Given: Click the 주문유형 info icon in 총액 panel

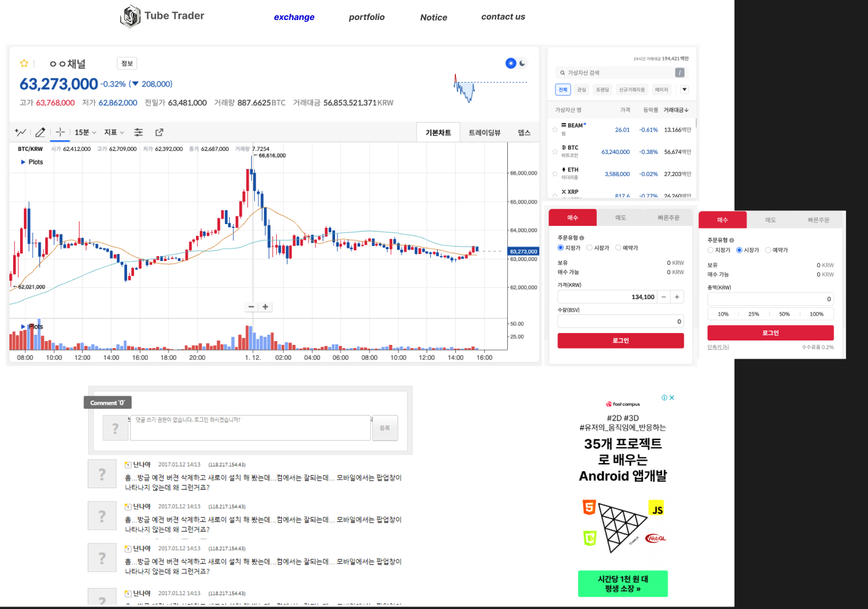Looking at the screenshot, I should coord(731,240).
